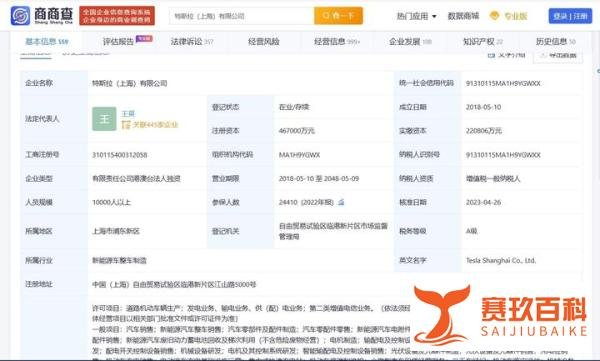
Task: Select the founding date 2018-05-10
Action: [483, 107]
